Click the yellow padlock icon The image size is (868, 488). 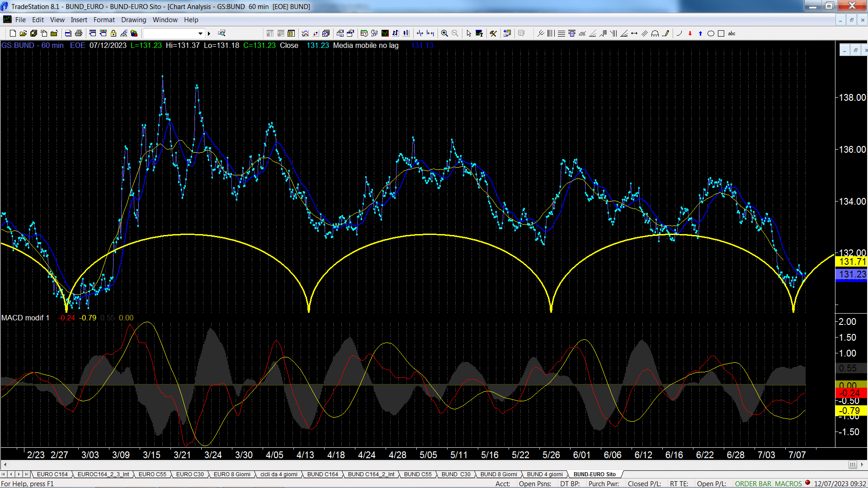point(113,33)
